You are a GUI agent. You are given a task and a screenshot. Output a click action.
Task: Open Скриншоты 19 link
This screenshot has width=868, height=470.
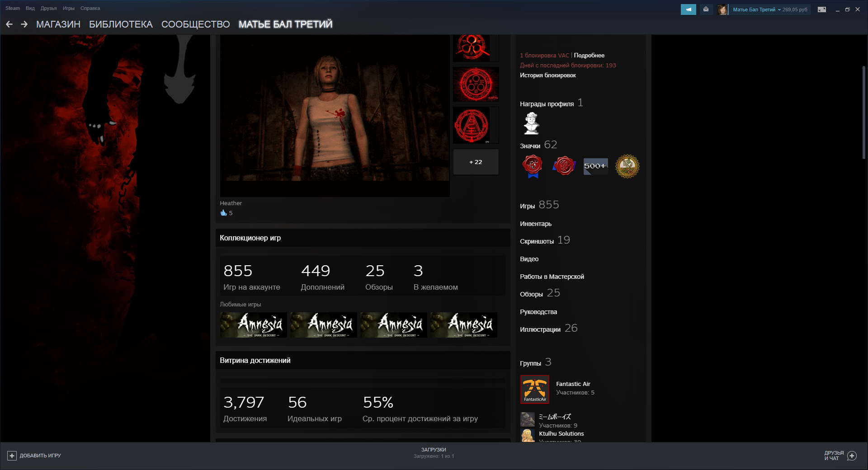point(545,240)
